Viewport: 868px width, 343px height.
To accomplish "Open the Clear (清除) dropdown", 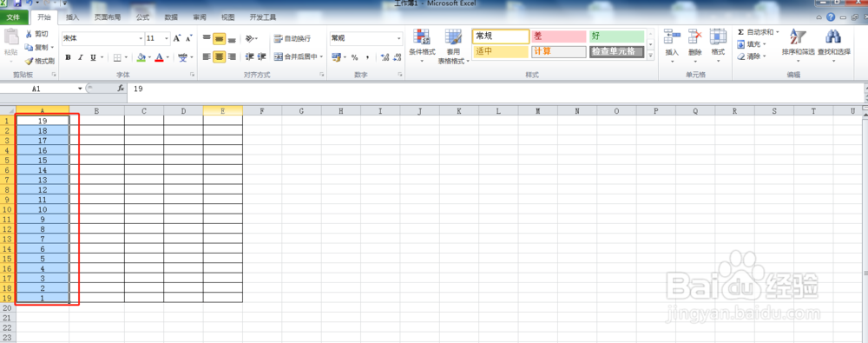I will [x=752, y=56].
